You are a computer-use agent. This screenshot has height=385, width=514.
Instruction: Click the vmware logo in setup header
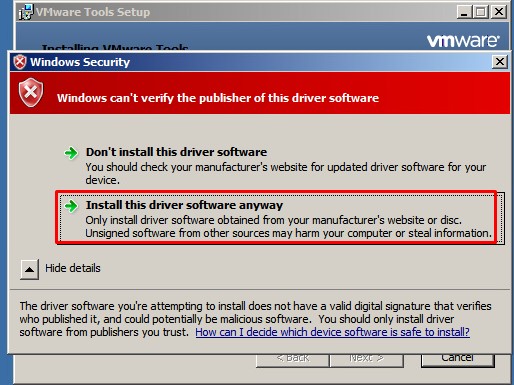pyautogui.click(x=463, y=40)
